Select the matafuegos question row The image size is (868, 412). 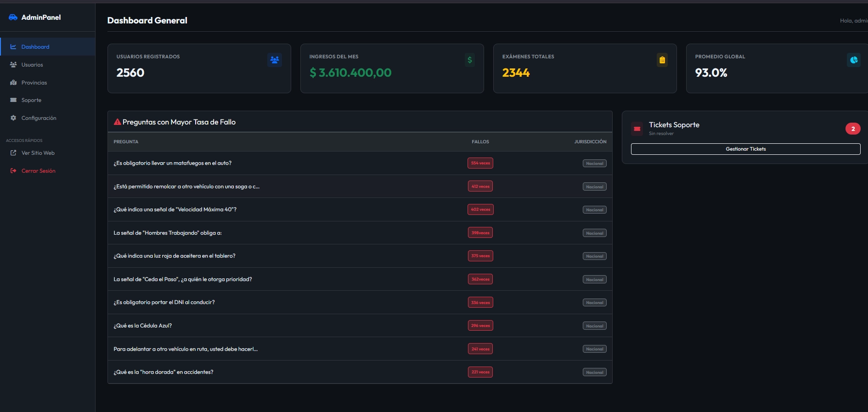(173, 163)
